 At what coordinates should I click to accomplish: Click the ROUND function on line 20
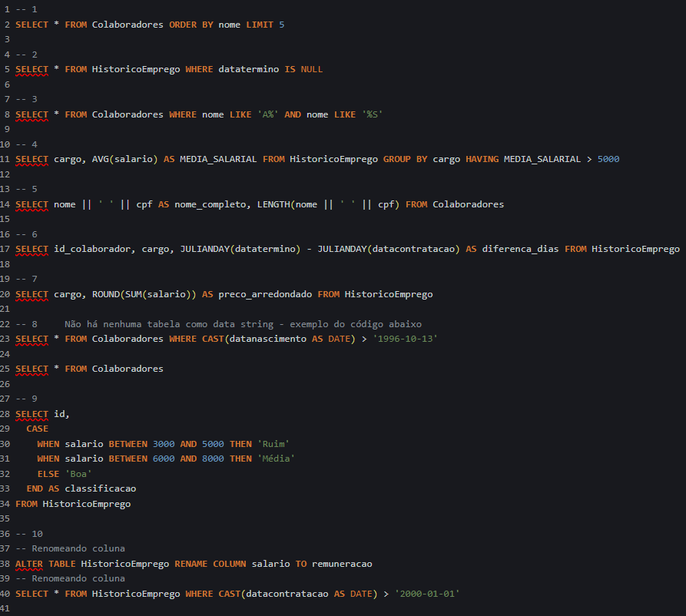click(108, 294)
